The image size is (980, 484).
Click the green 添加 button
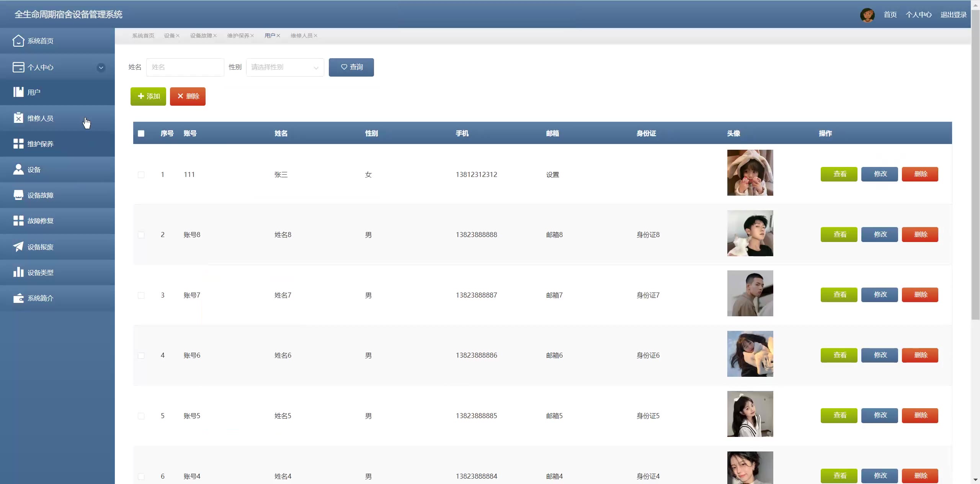(148, 96)
